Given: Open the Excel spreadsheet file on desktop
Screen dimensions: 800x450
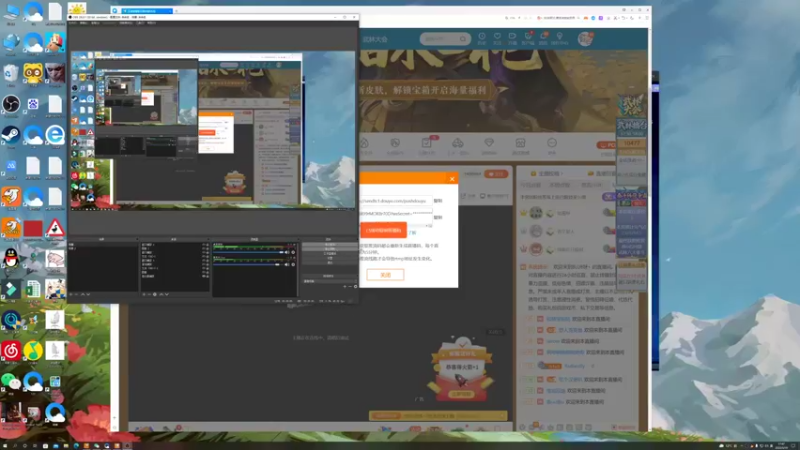Looking at the screenshot, I should [x=33, y=289].
